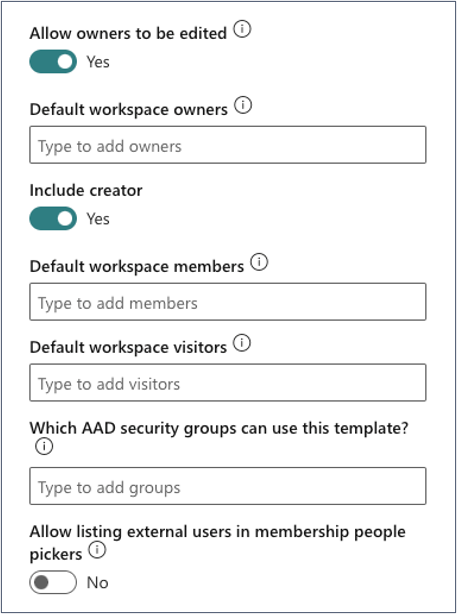Click info icon next to Default workspace visitors

[242, 343]
